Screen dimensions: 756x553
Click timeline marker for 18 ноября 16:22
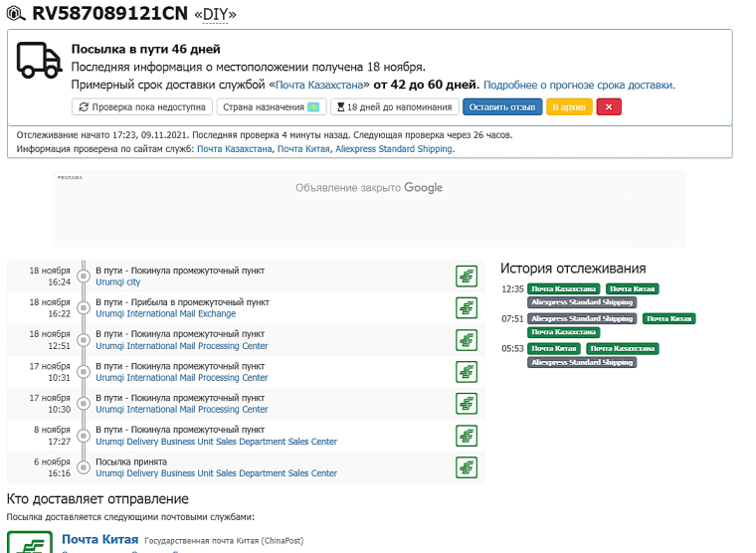point(84,308)
